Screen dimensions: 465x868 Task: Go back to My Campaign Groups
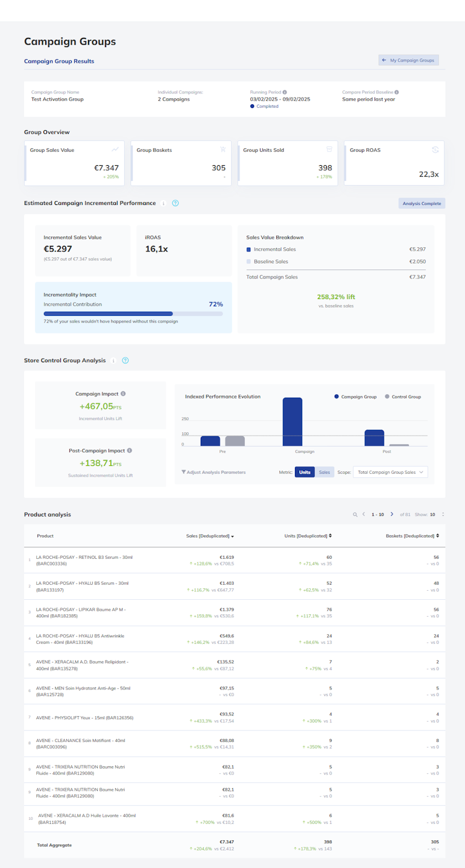(408, 60)
